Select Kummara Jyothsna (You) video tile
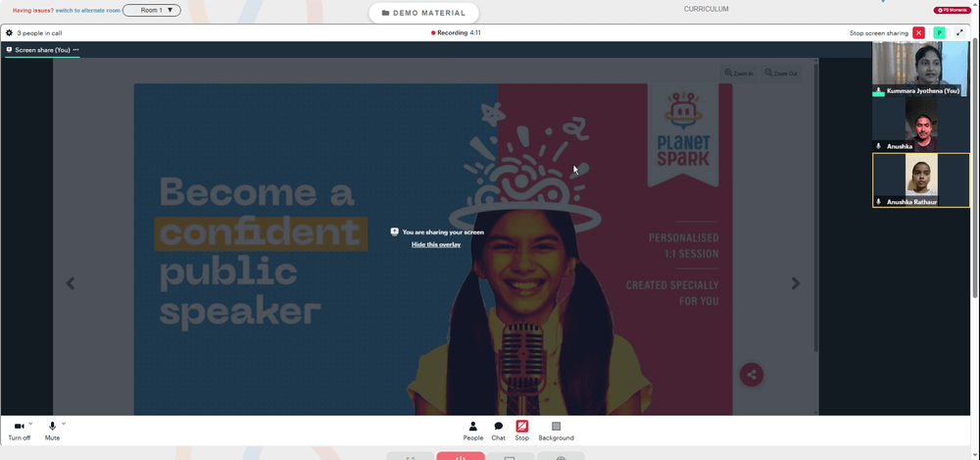The width and height of the screenshot is (980, 460). click(920, 69)
